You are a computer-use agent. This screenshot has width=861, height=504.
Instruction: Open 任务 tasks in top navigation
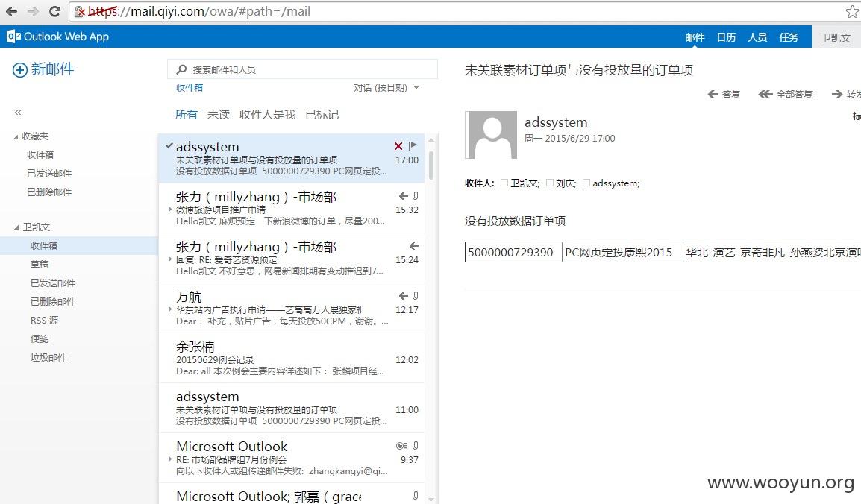(x=789, y=37)
